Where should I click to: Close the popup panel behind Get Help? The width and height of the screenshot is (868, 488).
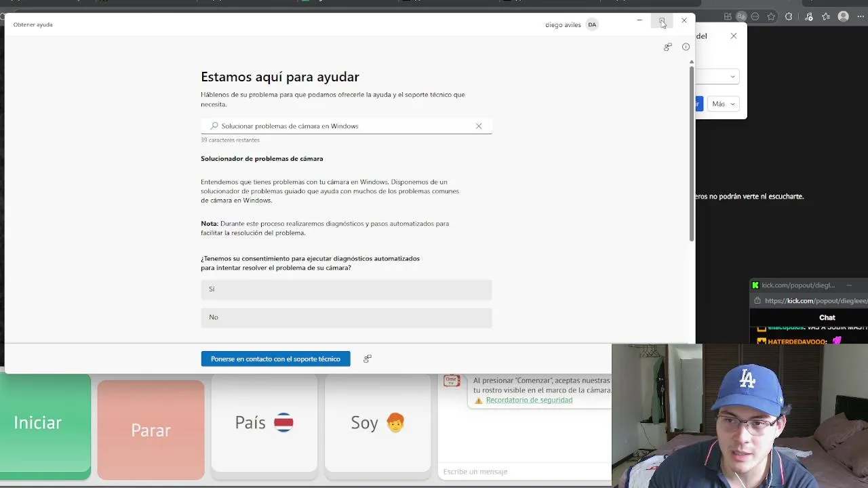733,36
